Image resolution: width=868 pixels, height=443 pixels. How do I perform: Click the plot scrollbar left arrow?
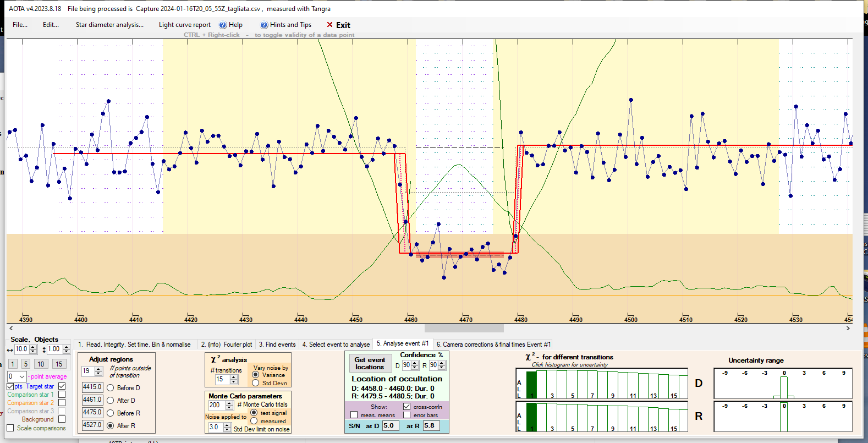click(11, 328)
